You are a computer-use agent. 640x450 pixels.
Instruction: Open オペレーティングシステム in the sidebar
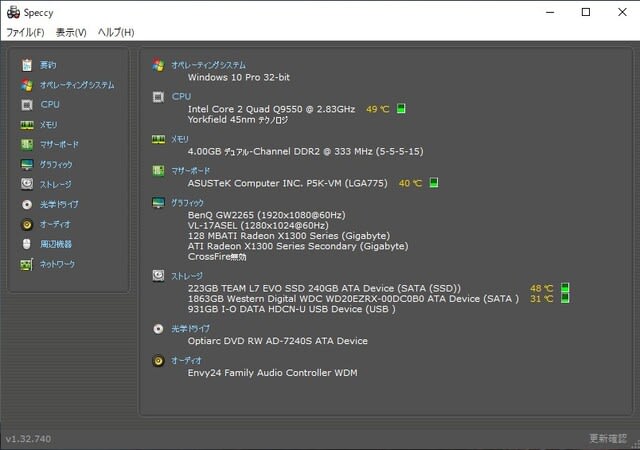(x=77, y=85)
